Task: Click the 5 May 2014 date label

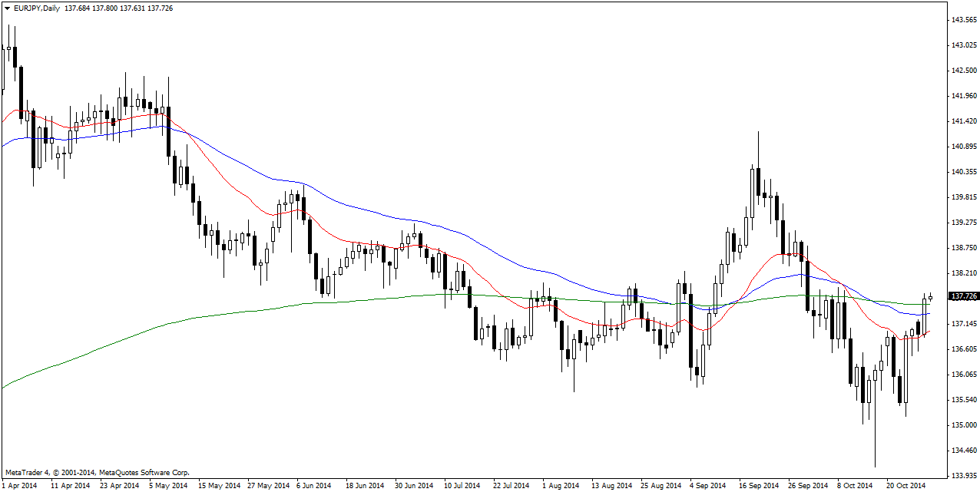Action: (x=169, y=485)
